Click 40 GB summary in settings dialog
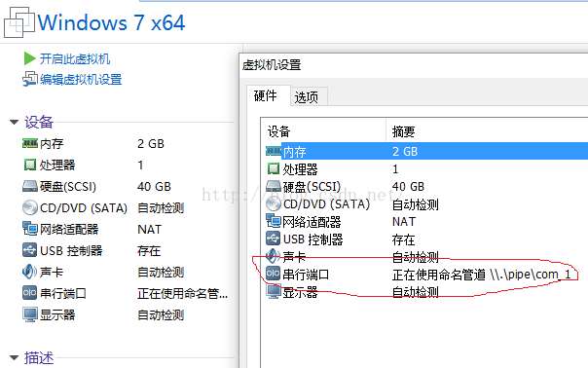Screen dimensions: 588x368 click(408, 187)
